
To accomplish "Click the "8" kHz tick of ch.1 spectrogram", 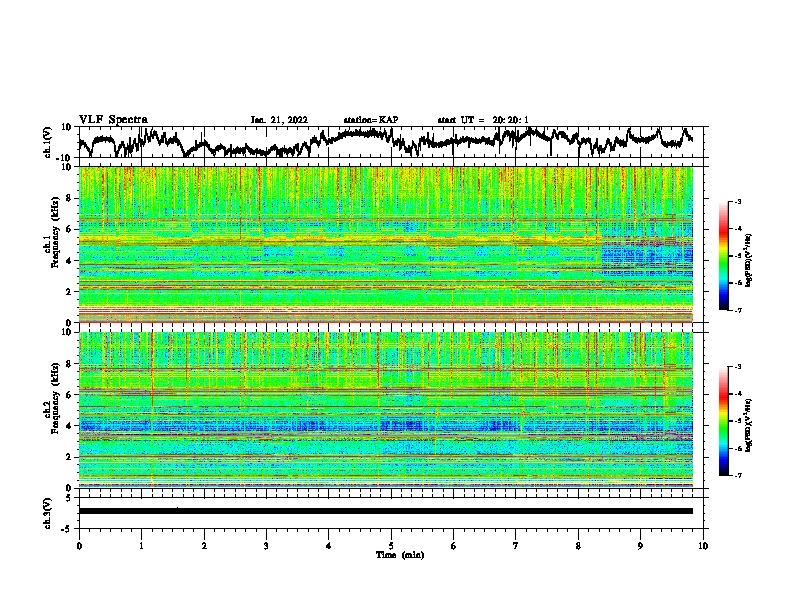I will click(70, 198).
